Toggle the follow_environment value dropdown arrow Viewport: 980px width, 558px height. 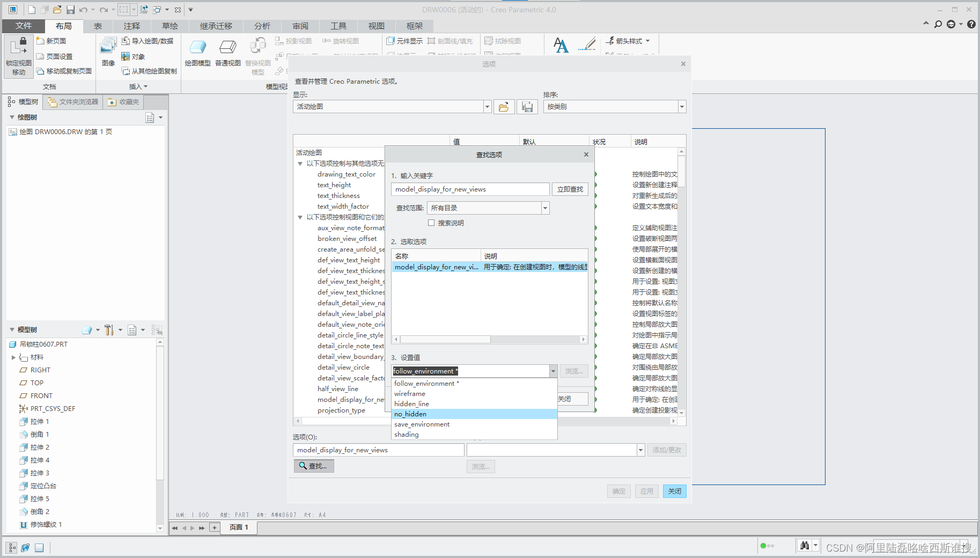pos(553,371)
